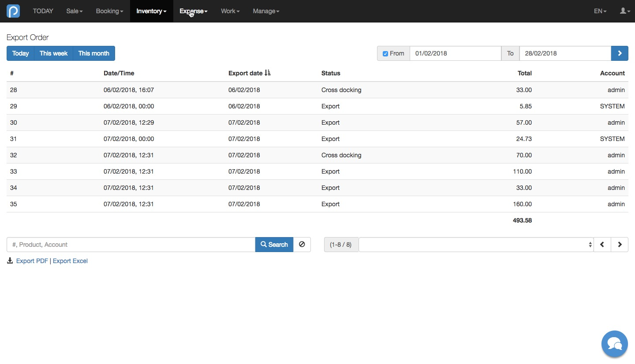Screen dimensions: 635x364
Task: Focus the To date input field
Action: tap(565, 53)
